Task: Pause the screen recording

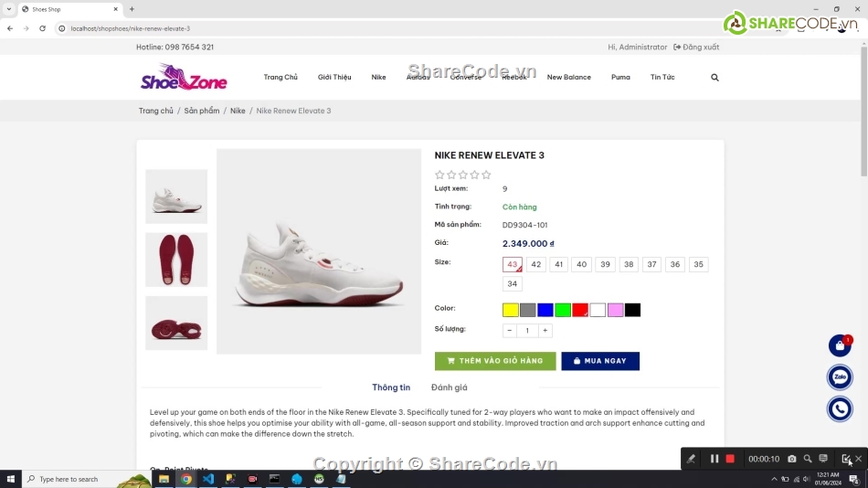Action: pyautogui.click(x=715, y=459)
